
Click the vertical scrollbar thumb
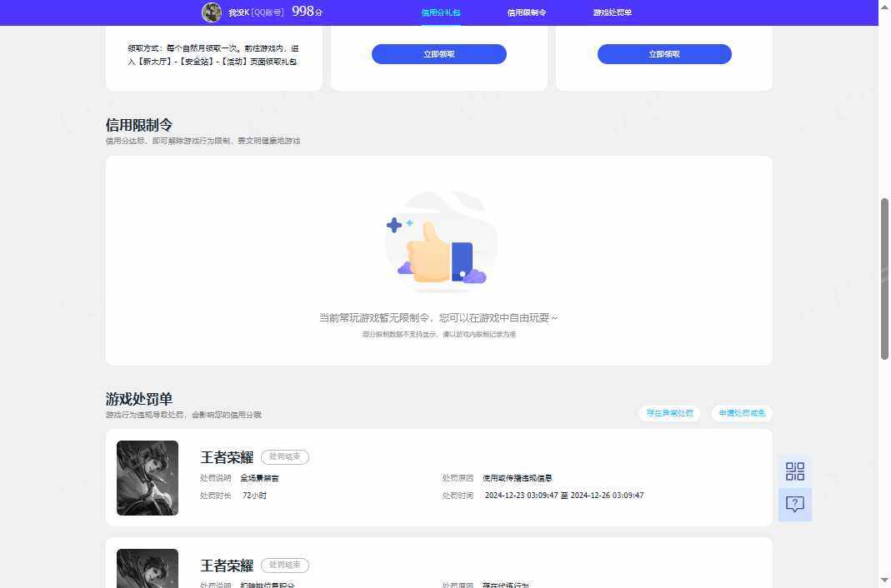[x=885, y=279]
